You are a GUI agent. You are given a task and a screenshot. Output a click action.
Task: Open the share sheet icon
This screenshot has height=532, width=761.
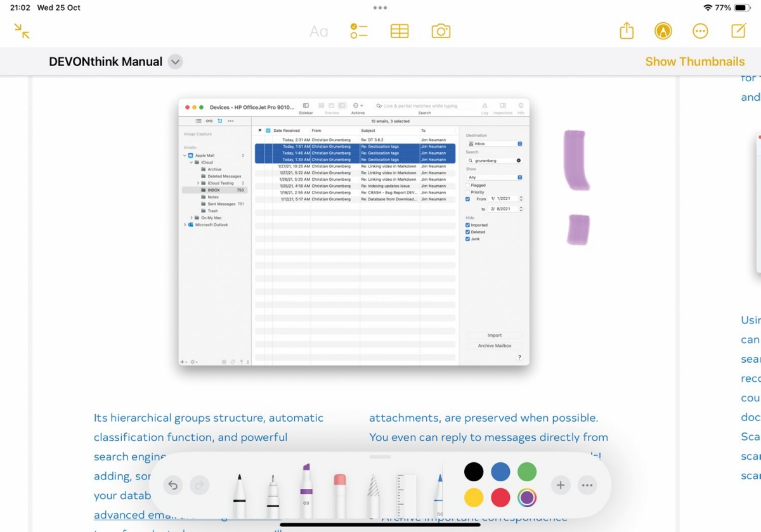(627, 30)
